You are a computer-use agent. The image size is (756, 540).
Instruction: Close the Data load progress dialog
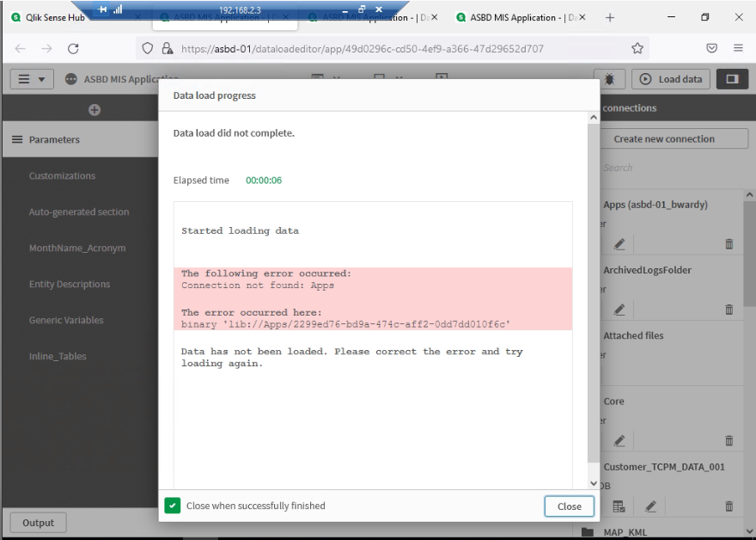569,506
